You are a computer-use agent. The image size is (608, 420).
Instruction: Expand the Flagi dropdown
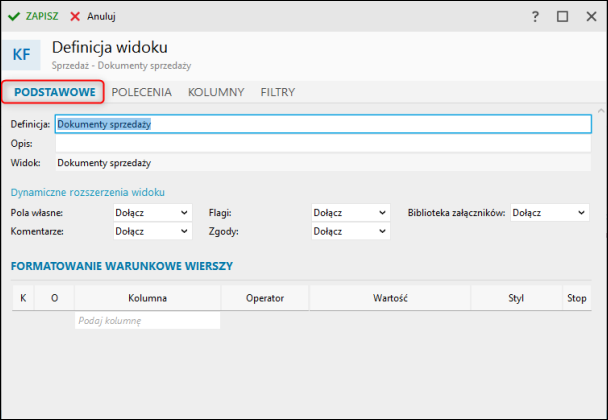coord(351,213)
